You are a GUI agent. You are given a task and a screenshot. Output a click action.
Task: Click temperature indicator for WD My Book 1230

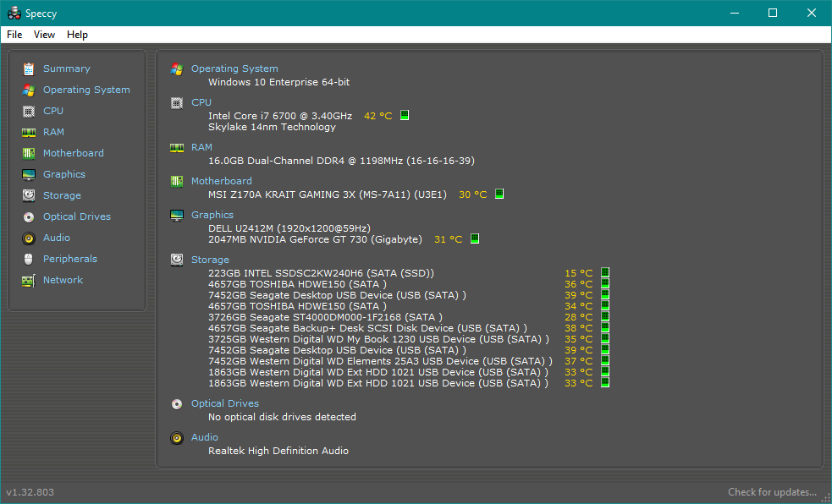coord(605,338)
